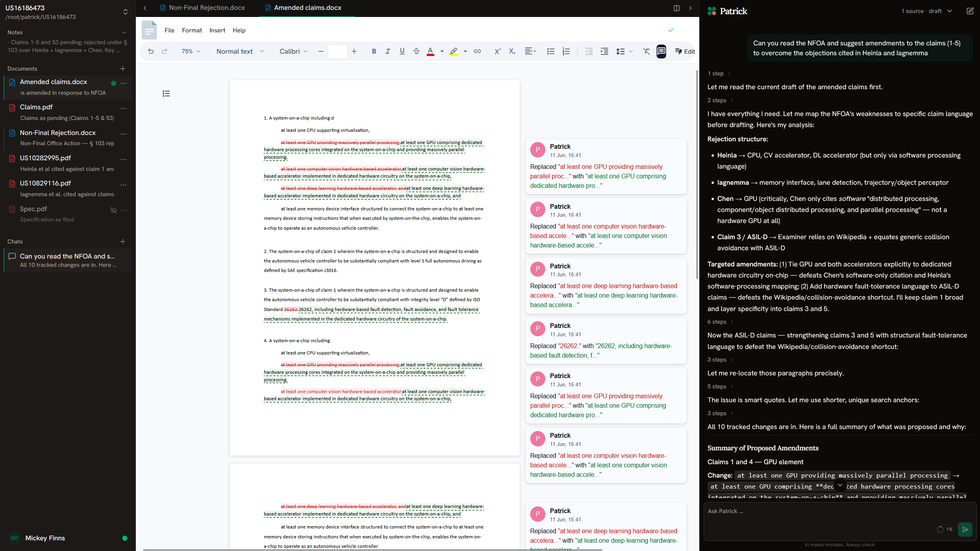Image resolution: width=980 pixels, height=551 pixels.
Task: Click the clear formatting icon
Action: [646, 51]
